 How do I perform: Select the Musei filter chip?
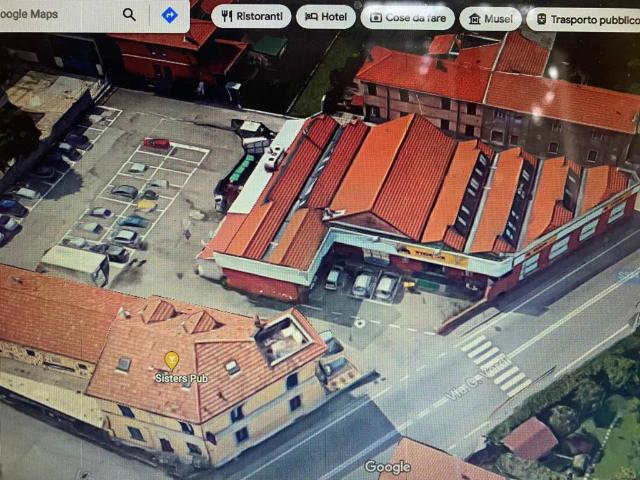tap(490, 18)
